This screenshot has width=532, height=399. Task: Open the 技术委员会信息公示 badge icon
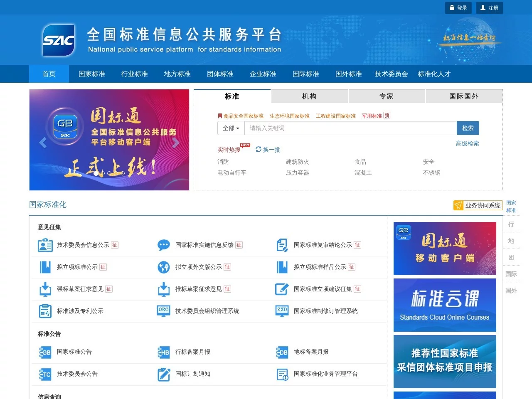pos(45,245)
